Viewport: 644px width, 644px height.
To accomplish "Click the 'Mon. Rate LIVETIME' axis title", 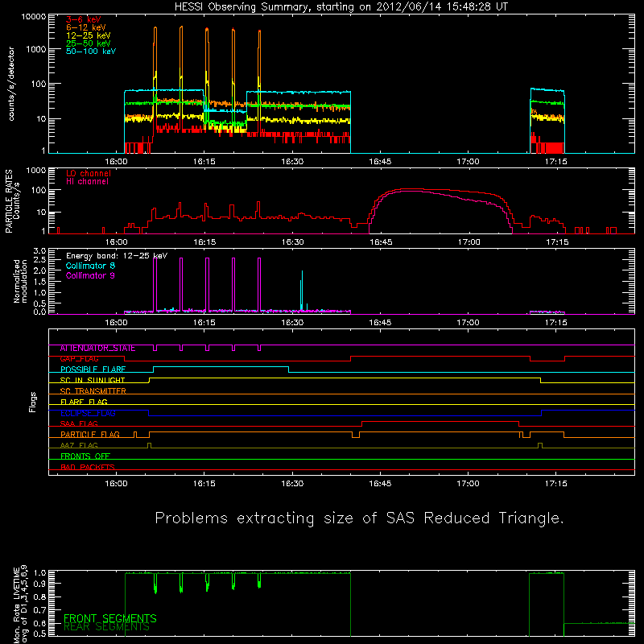I will [x=16, y=605].
